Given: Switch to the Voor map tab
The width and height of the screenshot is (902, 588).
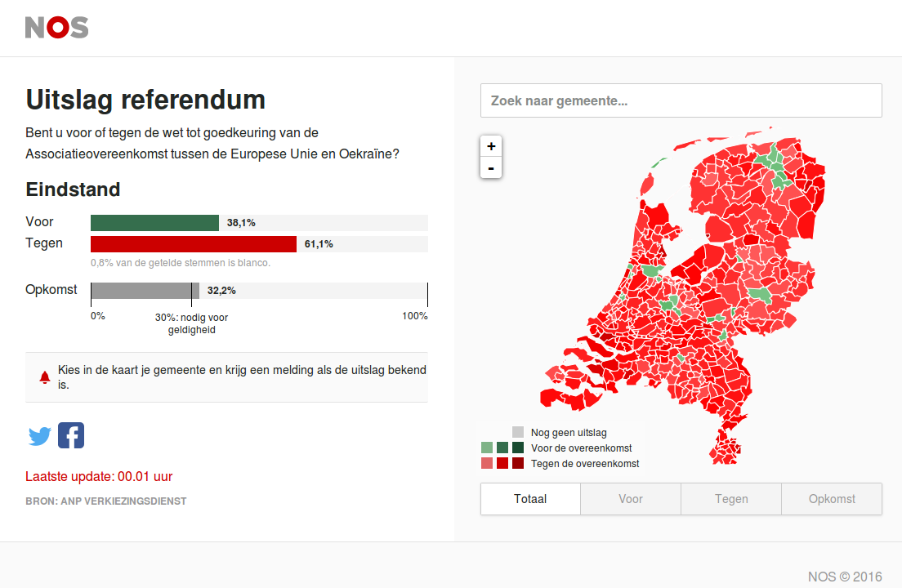Looking at the screenshot, I should click(x=631, y=499).
